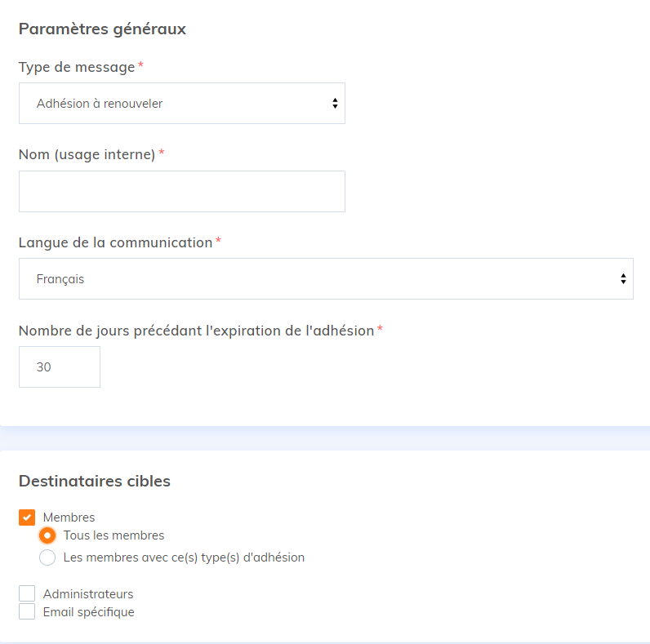
Task: Click "Les membres avec ce(s) type(s) d'adhésion" text
Action: [184, 558]
